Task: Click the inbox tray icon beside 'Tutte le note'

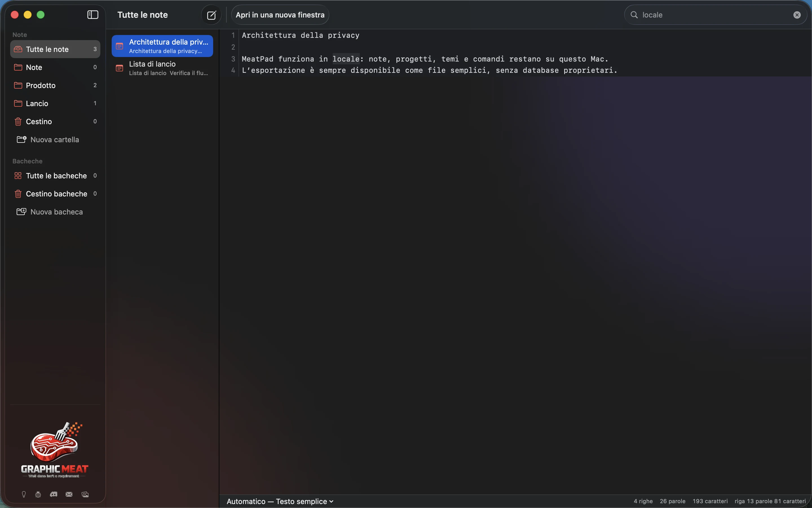Action: [x=18, y=49]
